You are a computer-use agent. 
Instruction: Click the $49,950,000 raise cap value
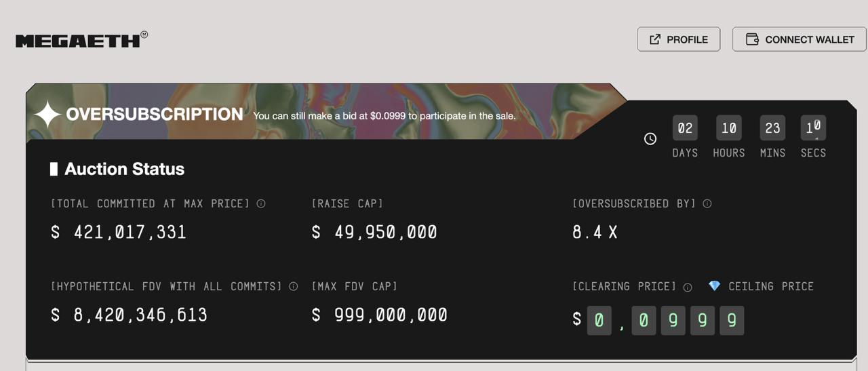(x=374, y=233)
